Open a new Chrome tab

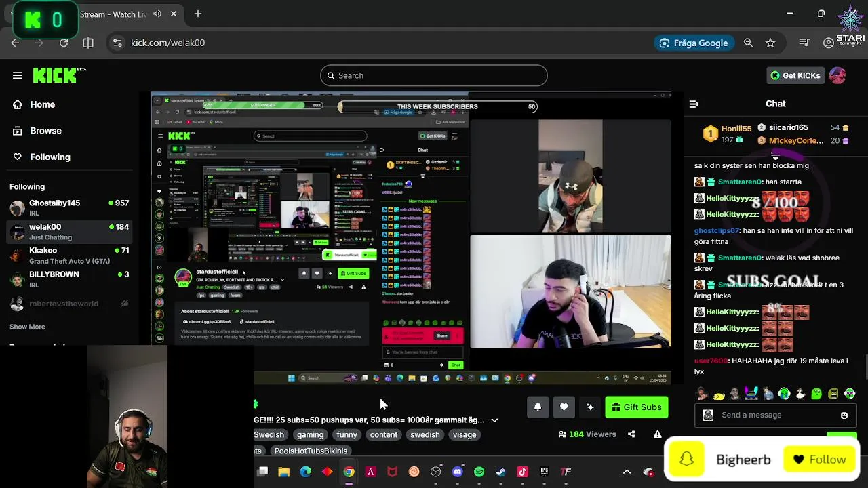click(198, 14)
